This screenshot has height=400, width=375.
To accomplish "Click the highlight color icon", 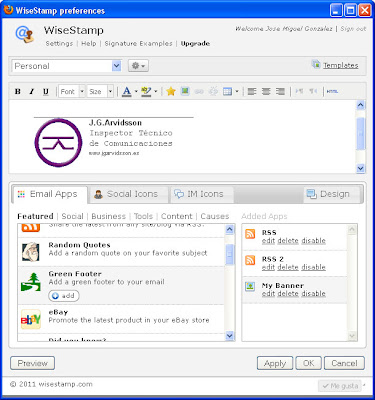I will point(146,91).
